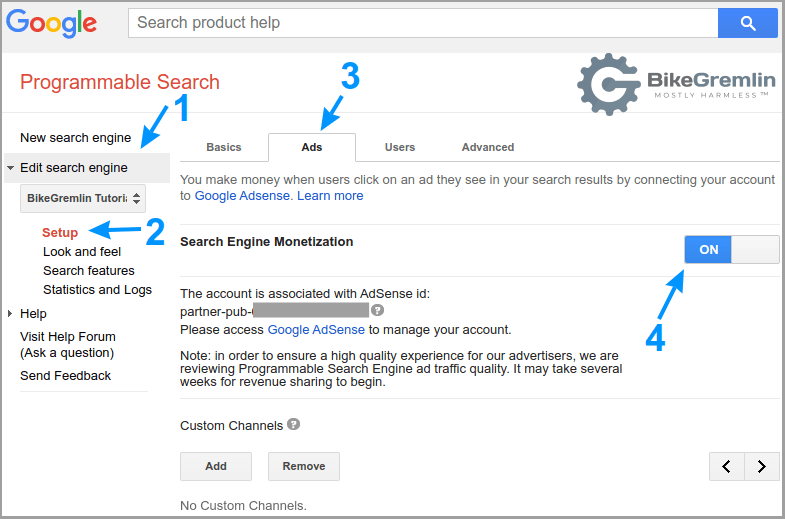Click the Learn more link
This screenshot has width=785, height=519.
pos(330,196)
